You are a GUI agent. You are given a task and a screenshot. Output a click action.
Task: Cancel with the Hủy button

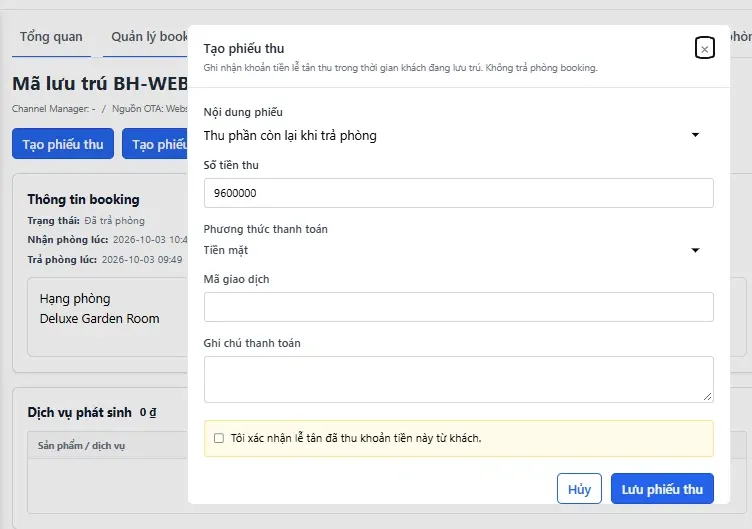[x=579, y=489]
